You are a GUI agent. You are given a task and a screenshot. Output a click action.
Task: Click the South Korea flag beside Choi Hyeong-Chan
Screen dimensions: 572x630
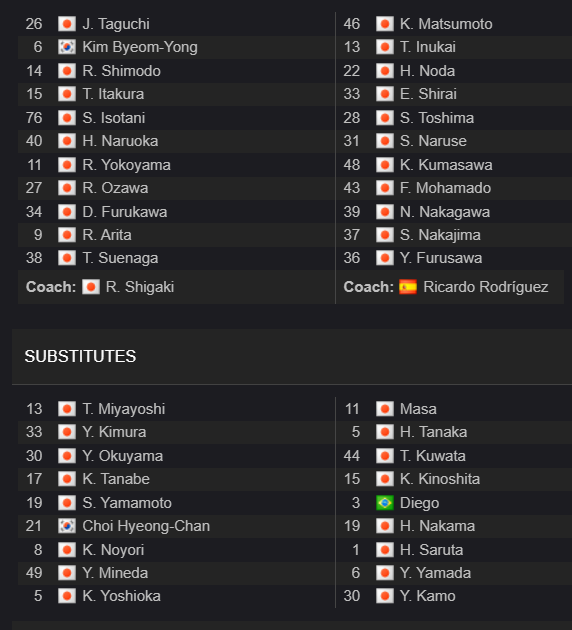click(67, 526)
